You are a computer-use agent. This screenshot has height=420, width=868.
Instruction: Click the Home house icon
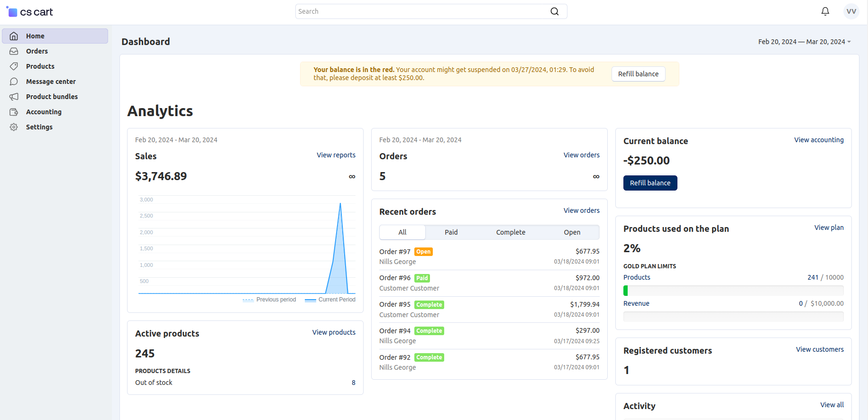click(14, 36)
